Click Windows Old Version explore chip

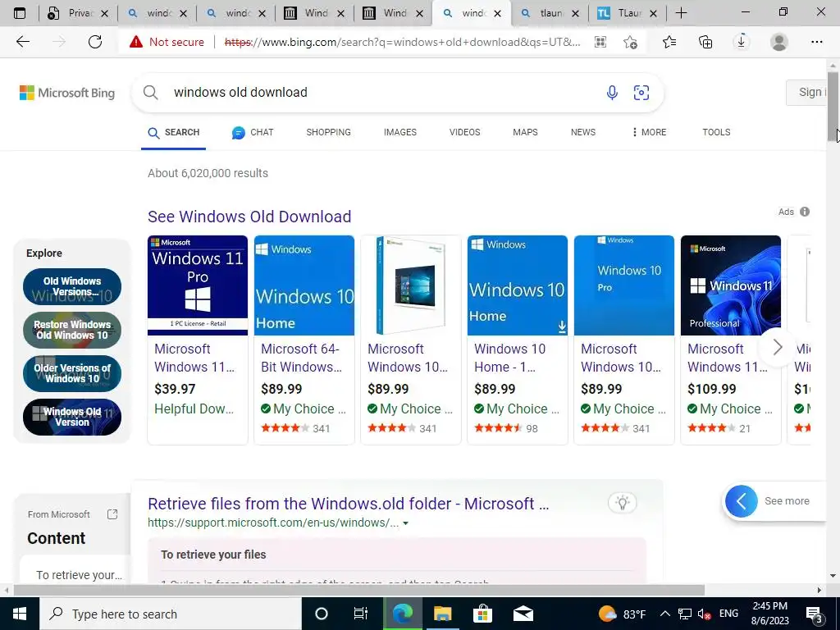72,417
